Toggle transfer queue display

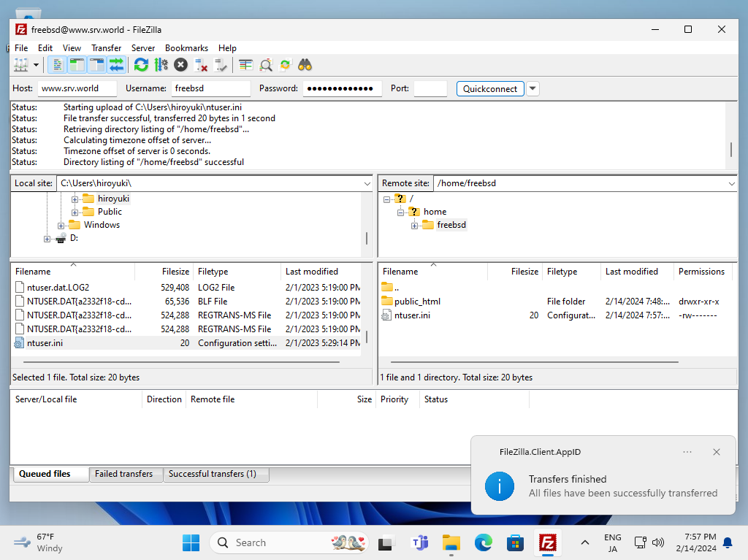(116, 65)
